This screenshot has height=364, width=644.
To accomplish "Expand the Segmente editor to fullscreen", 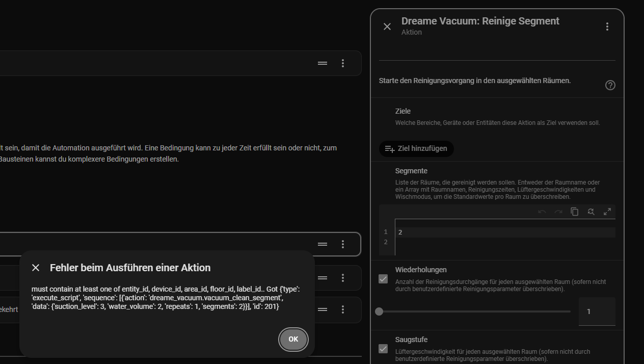I will click(607, 212).
